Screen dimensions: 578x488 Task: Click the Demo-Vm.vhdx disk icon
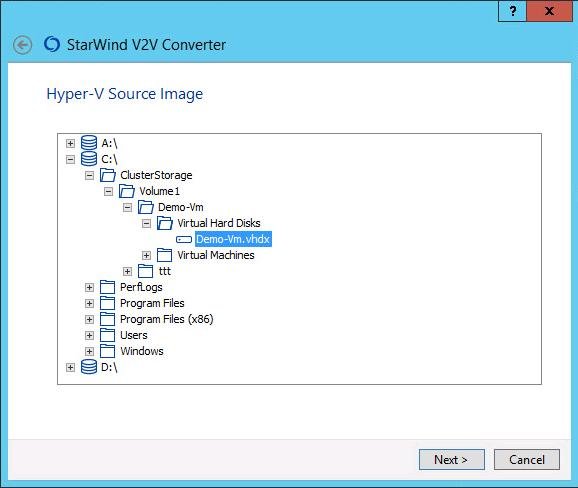(184, 240)
